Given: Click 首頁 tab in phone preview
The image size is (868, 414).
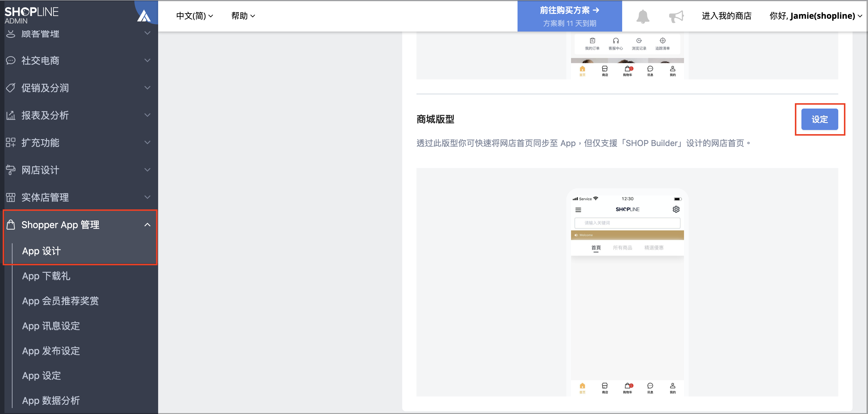Looking at the screenshot, I should pos(596,248).
